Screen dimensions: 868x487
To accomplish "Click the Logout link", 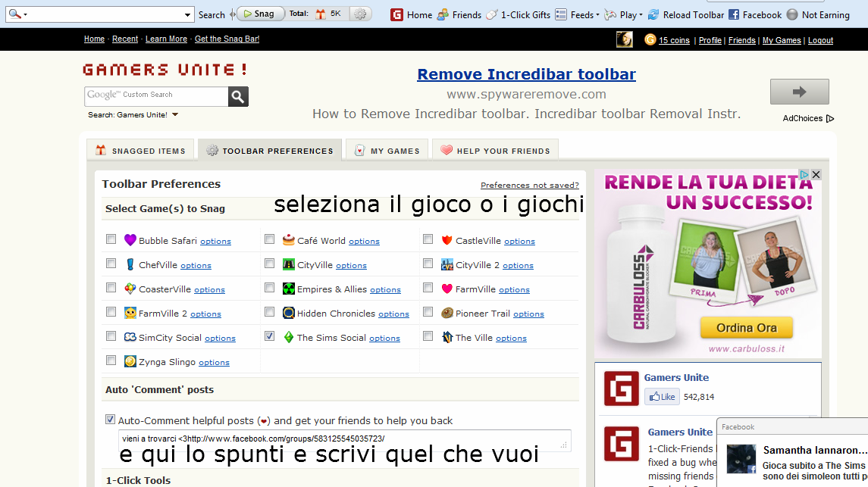I will pyautogui.click(x=820, y=40).
